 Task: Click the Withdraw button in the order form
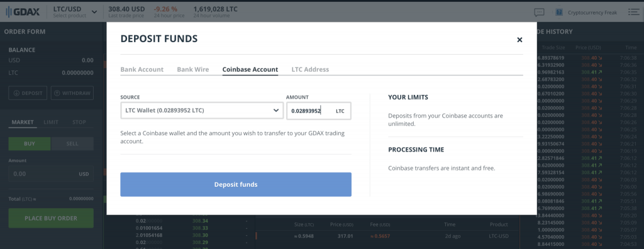[x=72, y=93]
